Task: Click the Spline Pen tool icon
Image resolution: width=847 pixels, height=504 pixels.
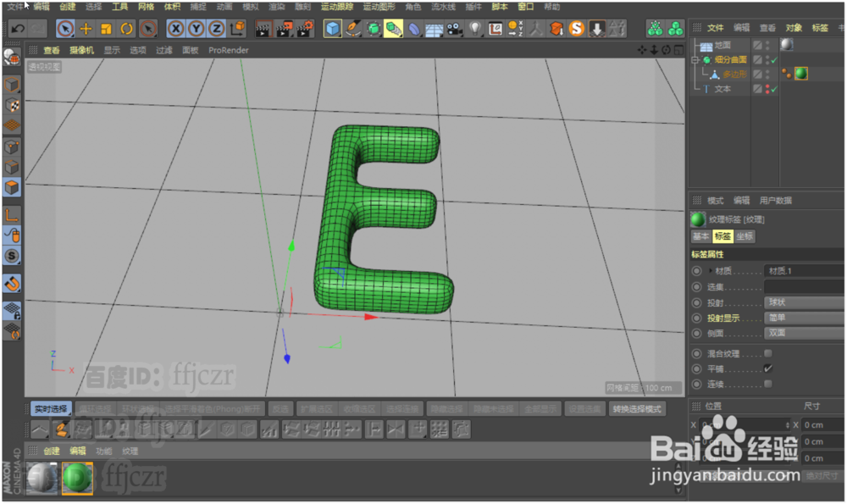Action: [x=352, y=29]
